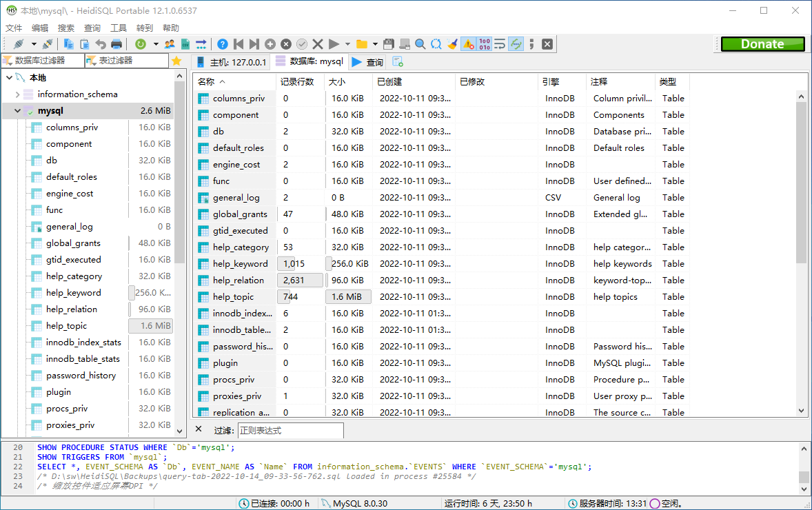Screen dimensions: 812x510
Task: Click the replace text circular arrows icon
Action: click(436, 44)
